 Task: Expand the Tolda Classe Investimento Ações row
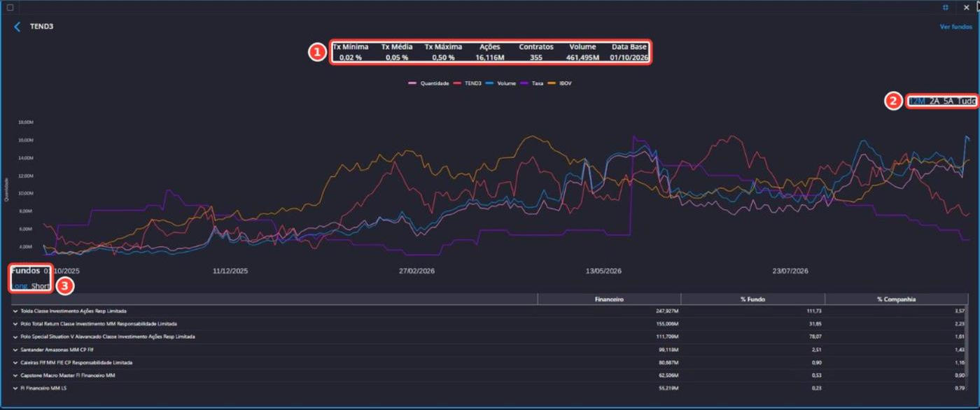(15, 311)
